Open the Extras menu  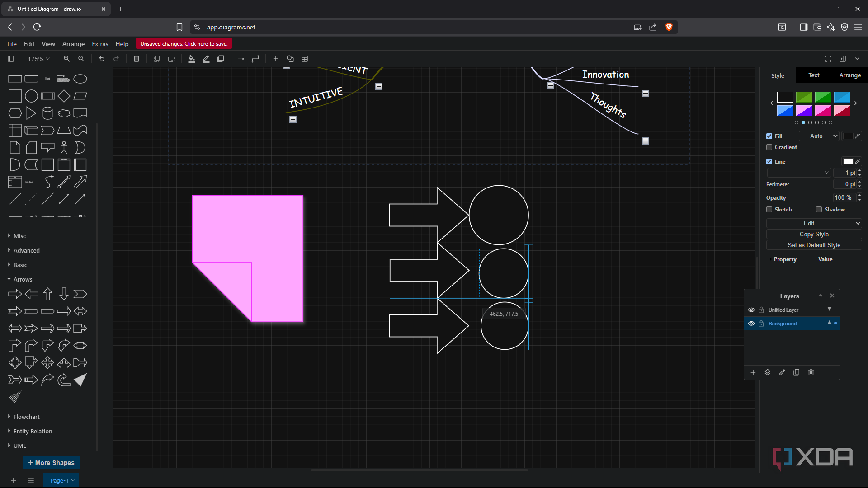pyautogui.click(x=100, y=44)
